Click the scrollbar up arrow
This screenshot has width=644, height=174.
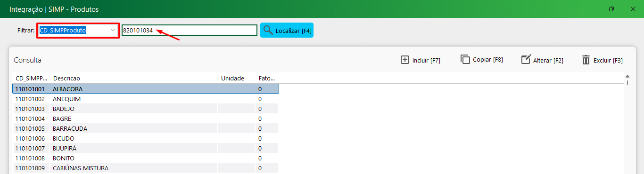627,76
